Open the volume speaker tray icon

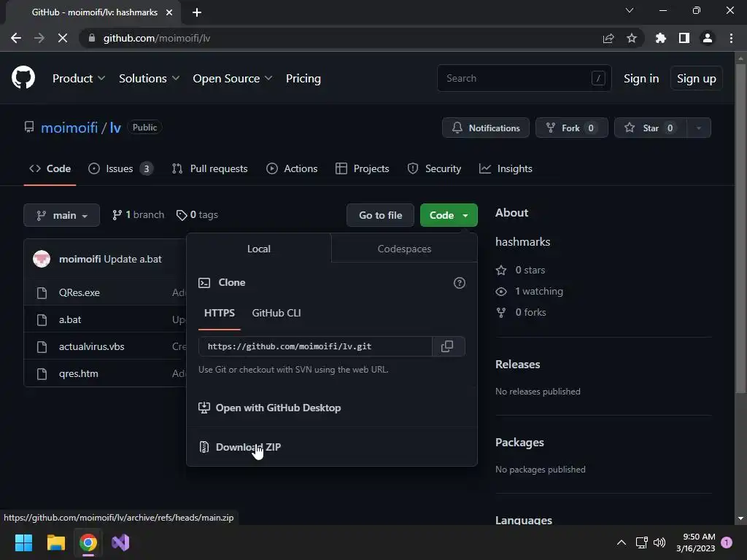(x=659, y=542)
